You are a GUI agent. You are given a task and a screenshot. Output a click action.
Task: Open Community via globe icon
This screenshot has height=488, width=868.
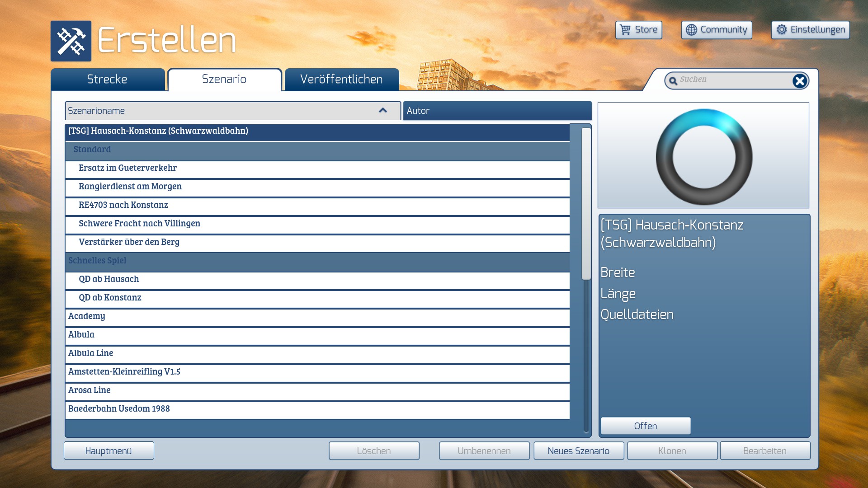(691, 30)
